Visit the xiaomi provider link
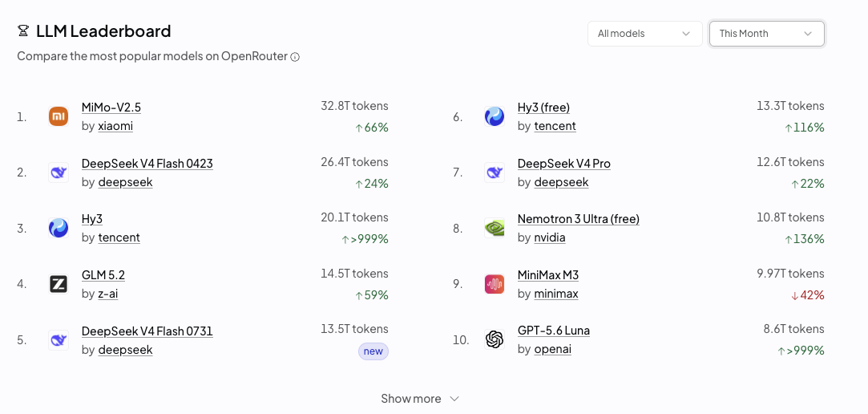868x414 pixels. click(115, 126)
